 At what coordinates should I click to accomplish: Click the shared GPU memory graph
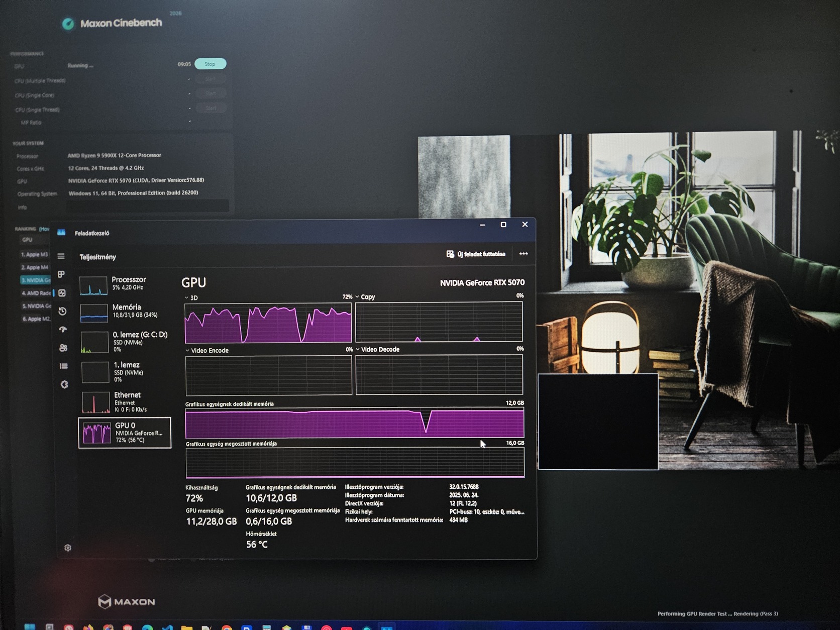(x=355, y=463)
